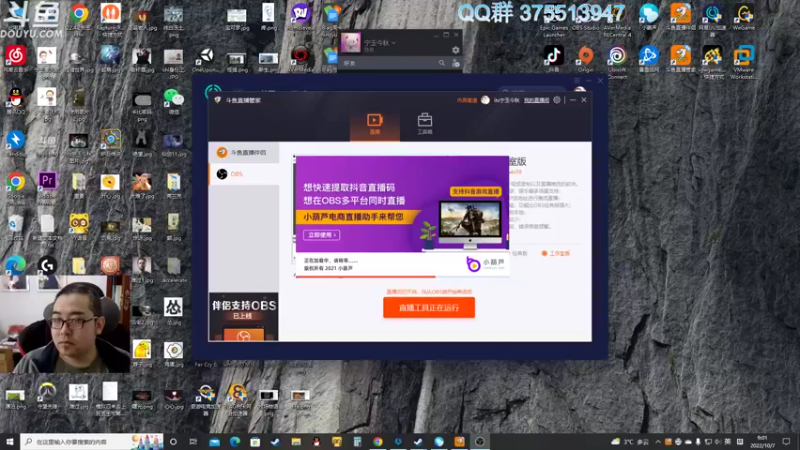Switch to OBS from the taskbar

point(480,441)
